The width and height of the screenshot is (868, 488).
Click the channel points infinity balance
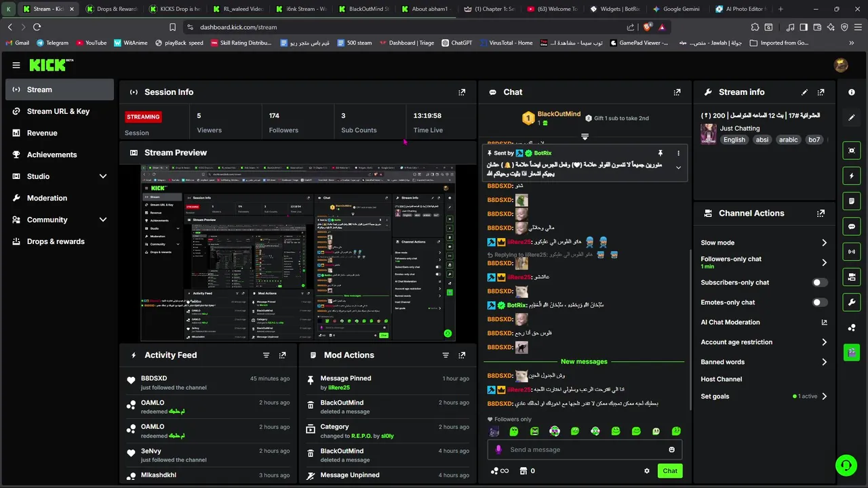[x=500, y=471]
